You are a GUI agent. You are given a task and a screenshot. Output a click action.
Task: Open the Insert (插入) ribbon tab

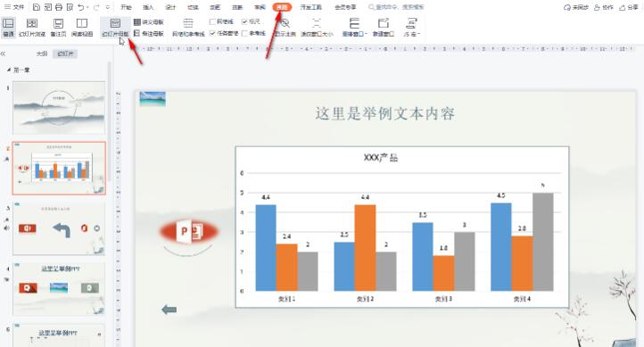[148, 7]
